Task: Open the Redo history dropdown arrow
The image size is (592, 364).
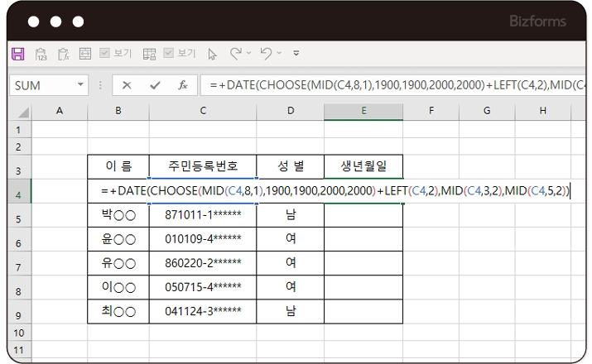Action: (248, 54)
